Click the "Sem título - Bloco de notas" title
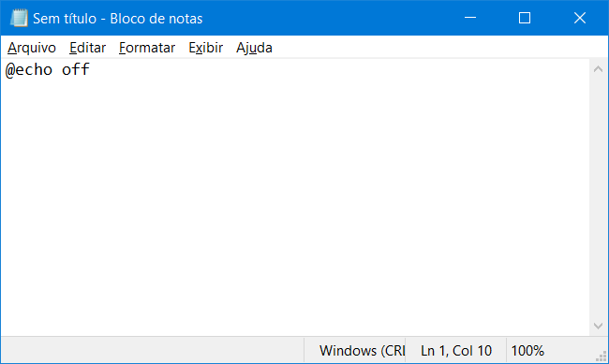This screenshot has width=609, height=364. (118, 18)
